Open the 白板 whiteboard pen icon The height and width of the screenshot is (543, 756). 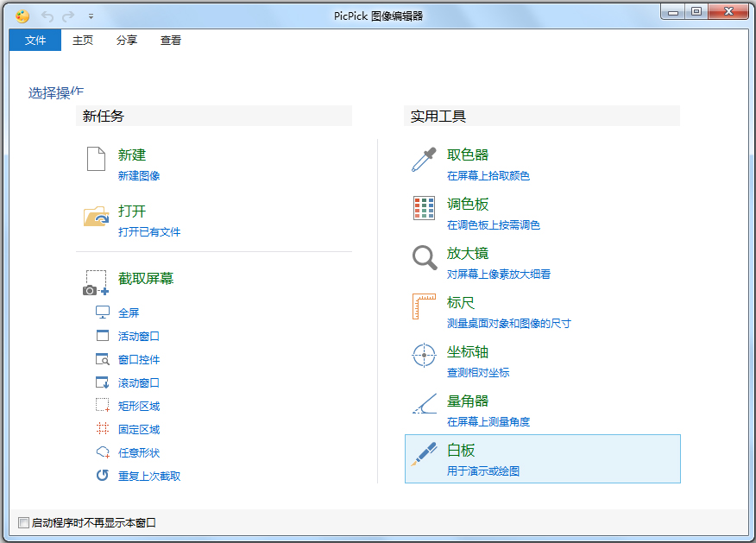424,454
